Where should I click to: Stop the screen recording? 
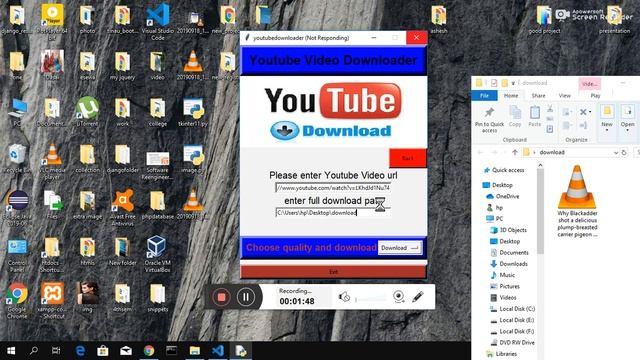coord(222,297)
